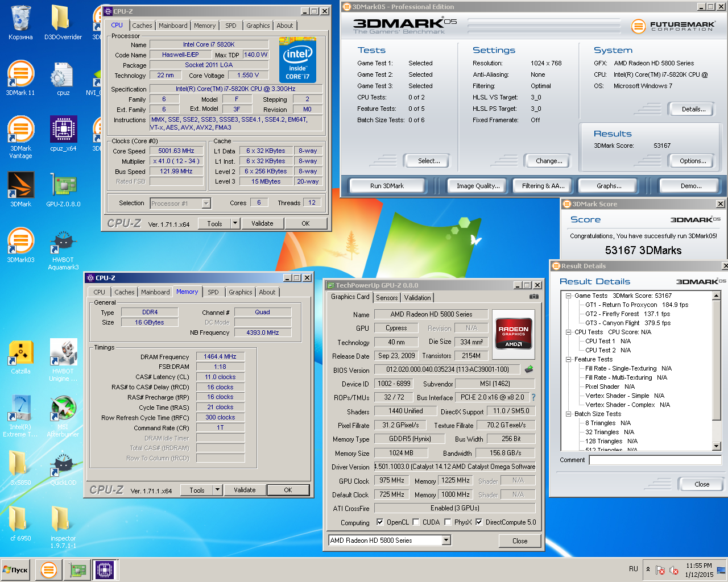Open the inspector 1.9.7.1 folder
The height and width of the screenshot is (582, 728).
tap(63, 527)
